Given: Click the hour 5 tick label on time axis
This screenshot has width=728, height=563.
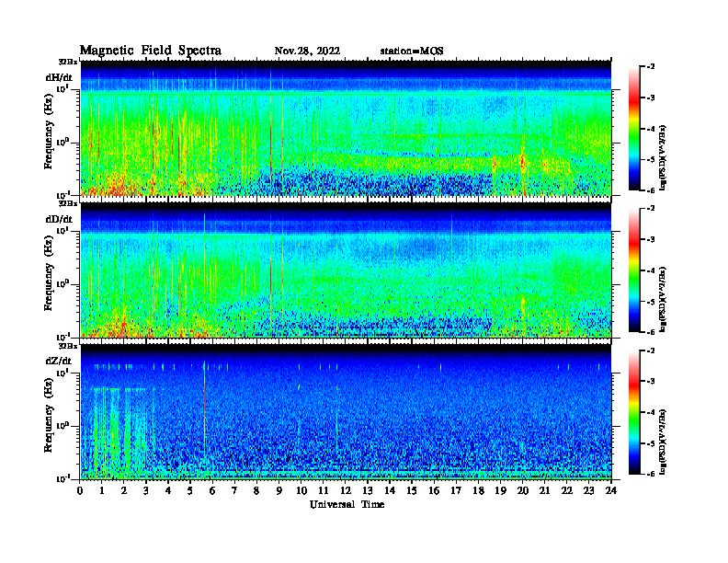Looking at the screenshot, I should (x=190, y=491).
